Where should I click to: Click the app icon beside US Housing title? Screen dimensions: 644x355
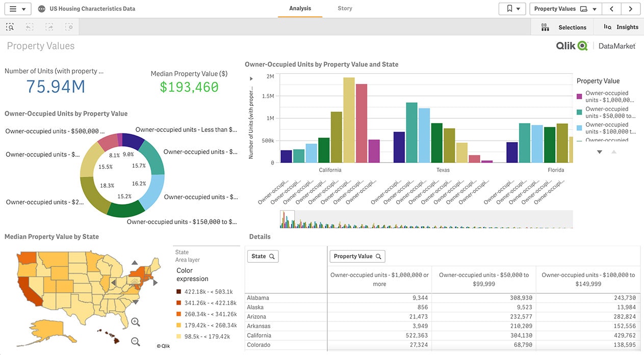coord(41,9)
